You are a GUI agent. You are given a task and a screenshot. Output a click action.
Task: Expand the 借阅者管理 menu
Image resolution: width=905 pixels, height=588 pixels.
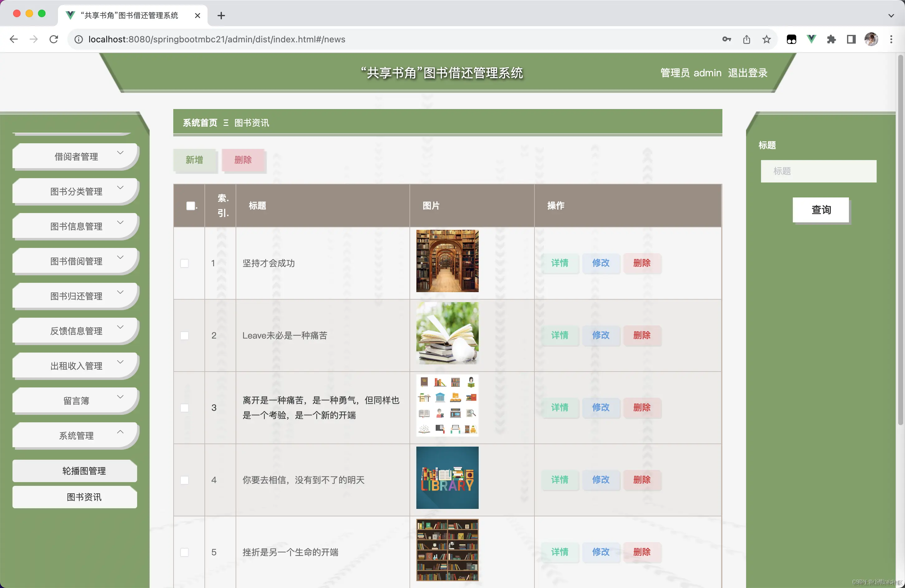pyautogui.click(x=75, y=156)
